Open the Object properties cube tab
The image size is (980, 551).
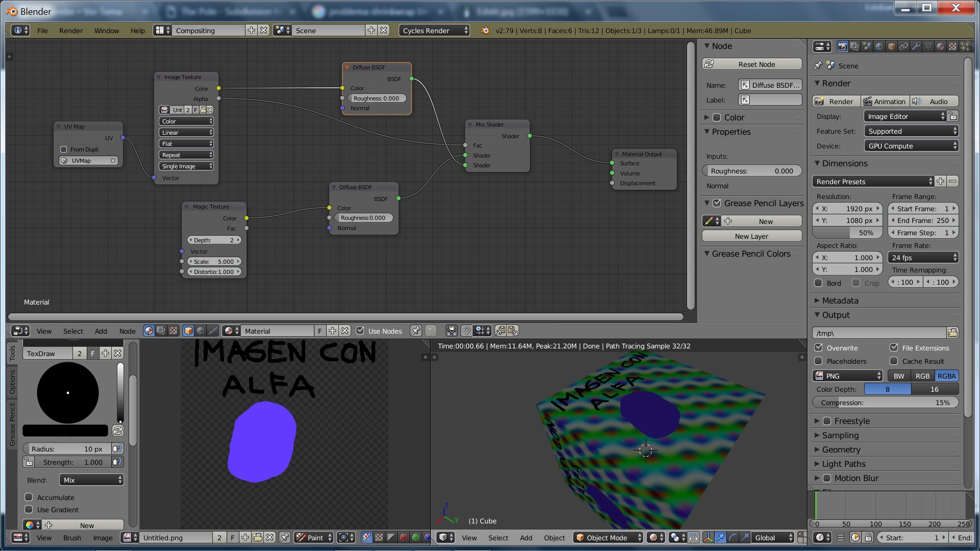[892, 46]
